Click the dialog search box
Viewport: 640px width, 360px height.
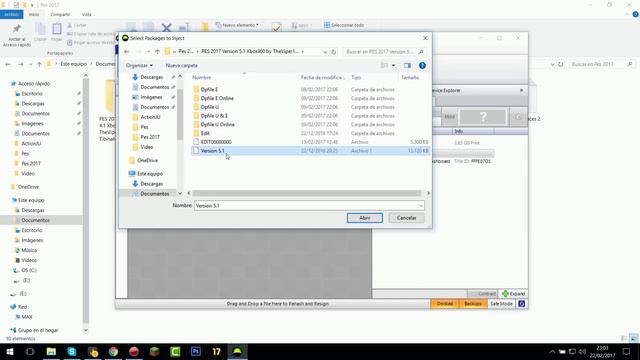(384, 52)
